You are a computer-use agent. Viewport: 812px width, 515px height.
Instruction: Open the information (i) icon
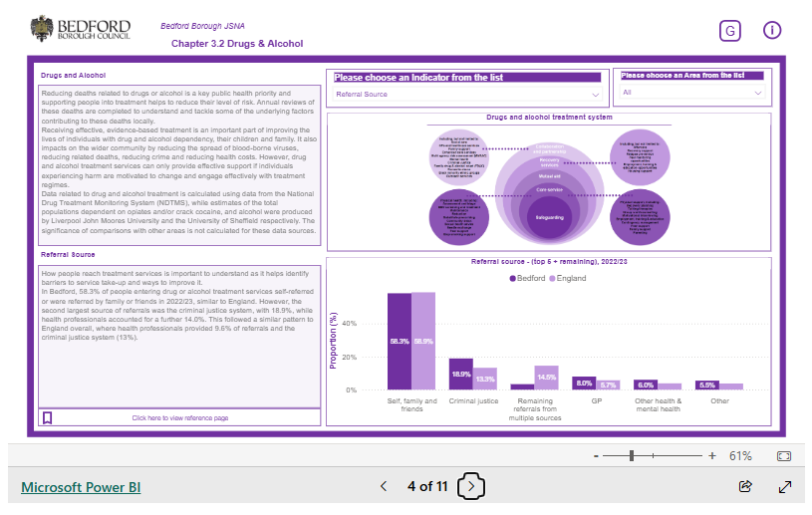[771, 30]
